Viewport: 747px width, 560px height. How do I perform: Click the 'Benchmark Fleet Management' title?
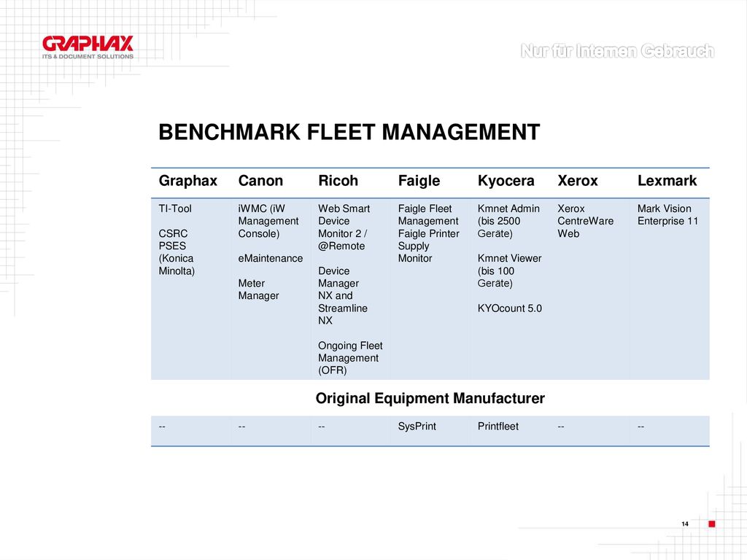pos(349,132)
